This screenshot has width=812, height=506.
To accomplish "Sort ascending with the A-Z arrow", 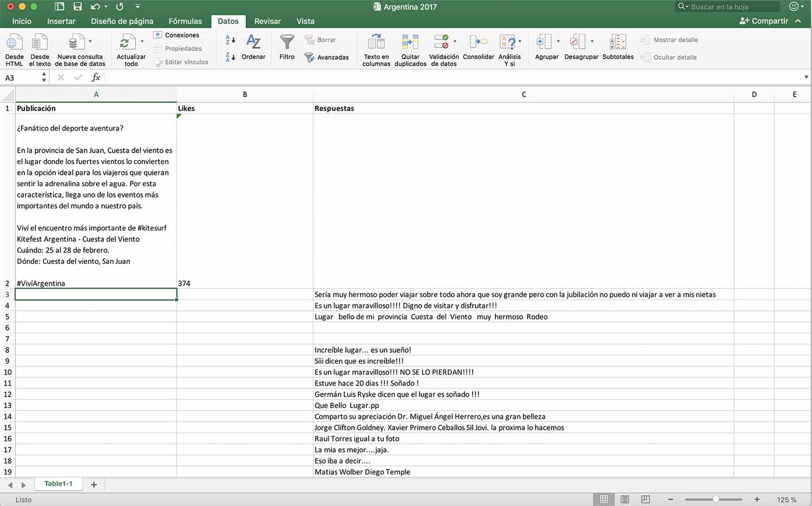I will coord(230,40).
